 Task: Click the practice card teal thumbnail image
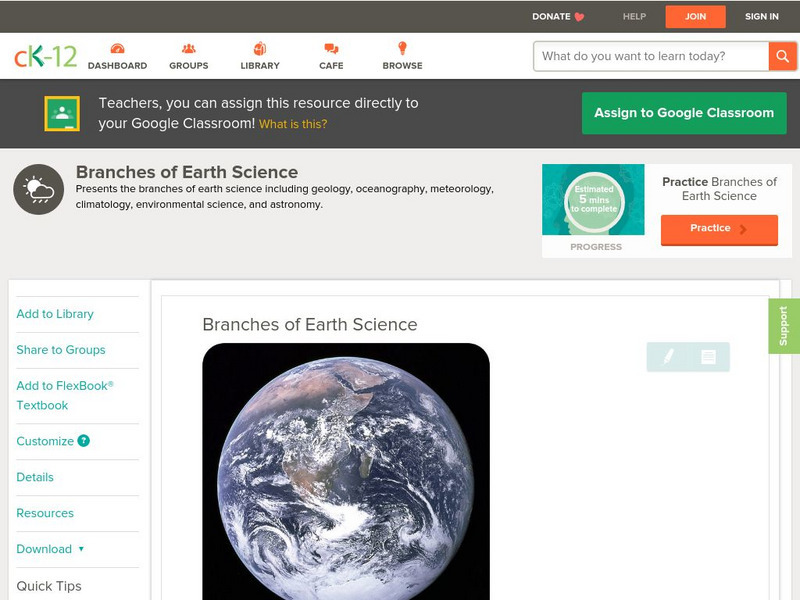593,199
